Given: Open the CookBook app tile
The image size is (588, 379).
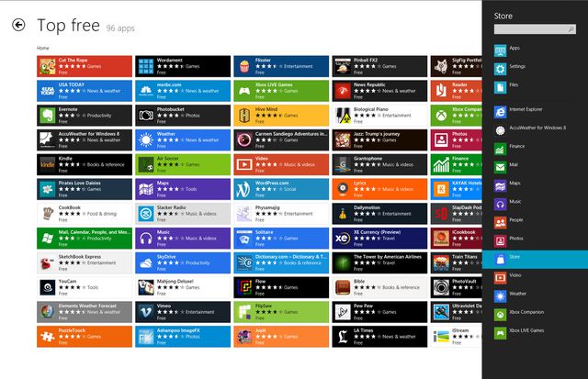Looking at the screenshot, I should (x=85, y=214).
